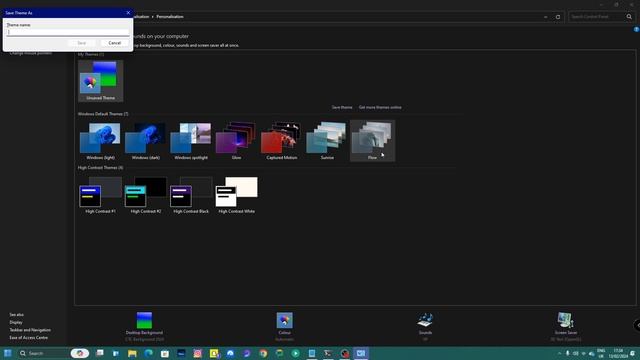Image resolution: width=640 pixels, height=360 pixels.
Task: Open the Copilot icon beside taskbar Search
Action: 80,353
